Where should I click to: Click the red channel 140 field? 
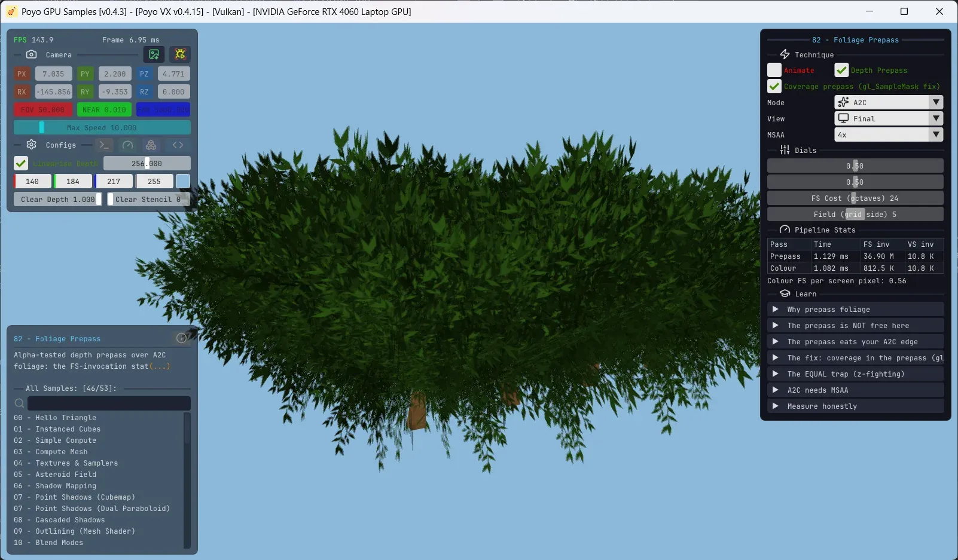[x=32, y=181]
